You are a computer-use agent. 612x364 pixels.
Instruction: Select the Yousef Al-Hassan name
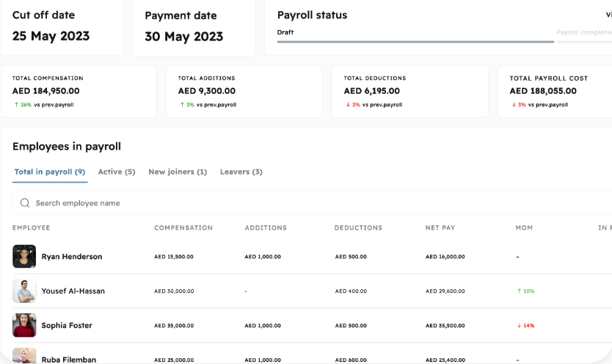coord(73,291)
